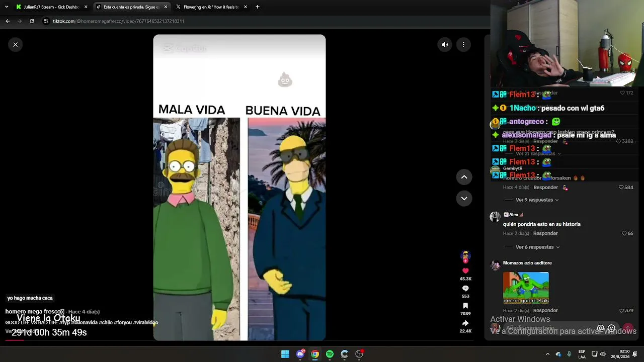Close the Flowerjng en X tab
Screen dimensions: 644x362
coord(245,7)
